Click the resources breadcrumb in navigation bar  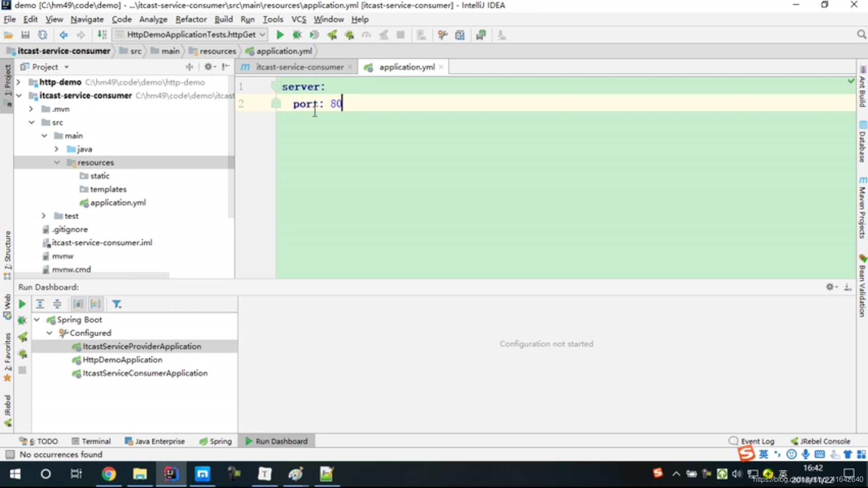pyautogui.click(x=212, y=51)
